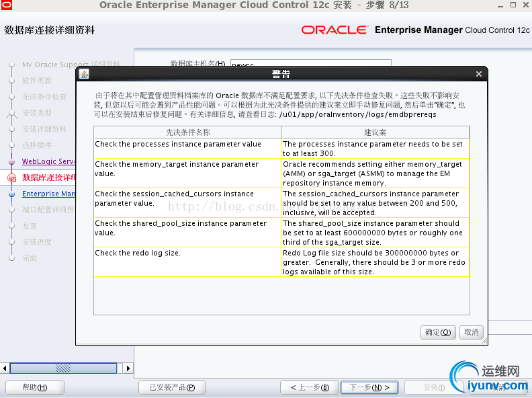This screenshot has height=398, width=532.
Task: Select 选择插件 step in sidebar
Action: pyautogui.click(x=37, y=145)
